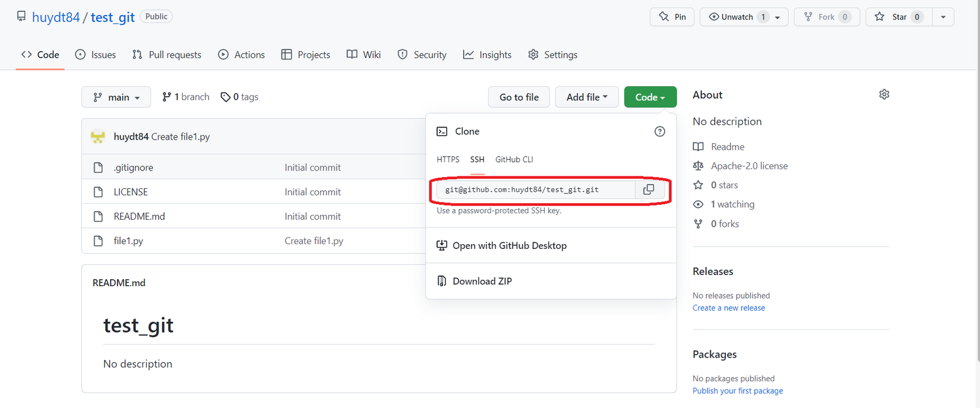Click the Readme book icon
Screen dimensions: 980x408
point(698,147)
